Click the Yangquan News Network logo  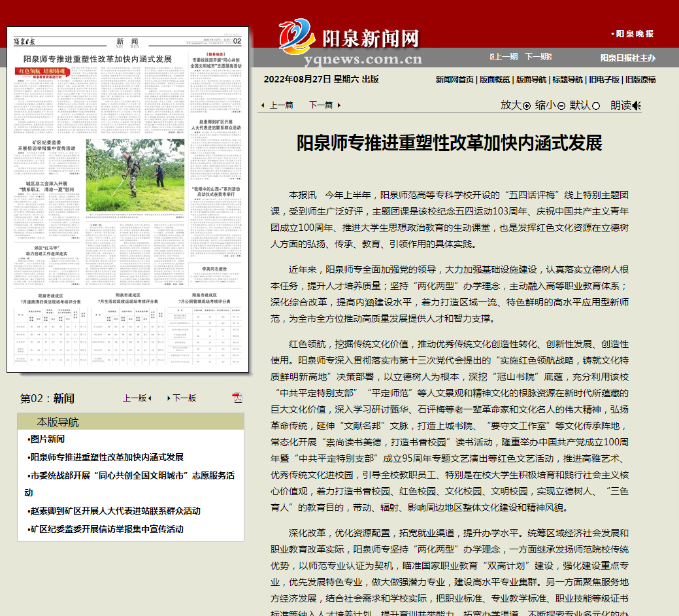(x=351, y=41)
